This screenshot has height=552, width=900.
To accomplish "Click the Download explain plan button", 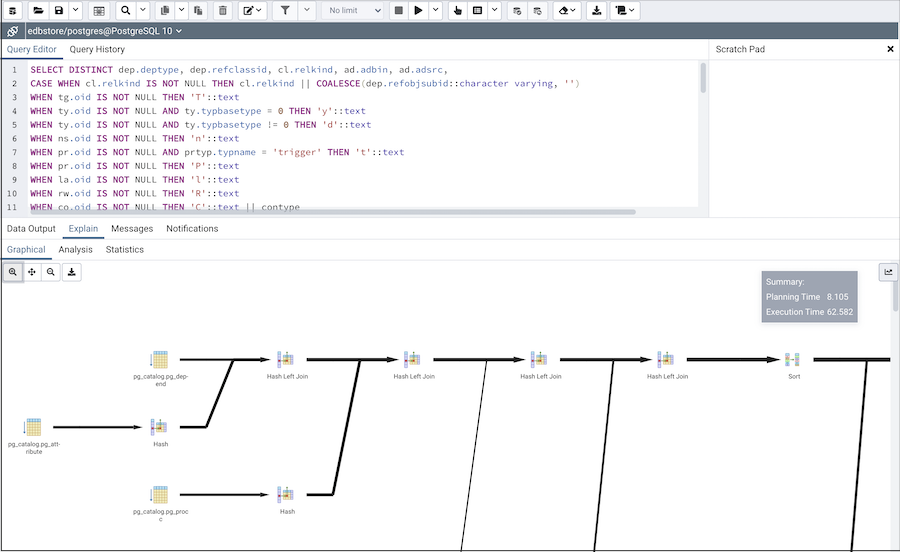I will [x=72, y=272].
